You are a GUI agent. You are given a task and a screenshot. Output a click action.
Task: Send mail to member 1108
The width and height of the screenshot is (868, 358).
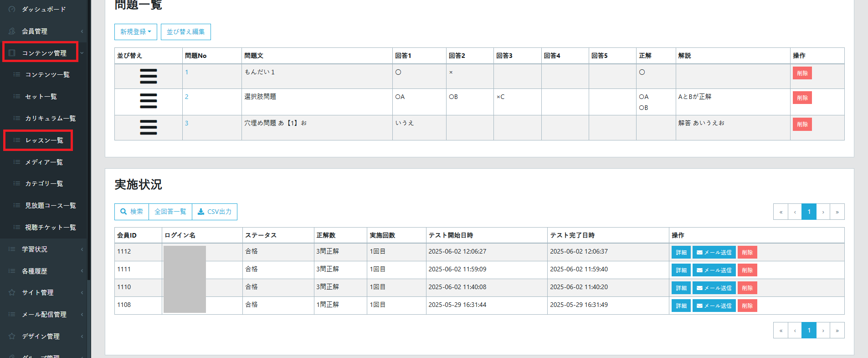pyautogui.click(x=714, y=306)
